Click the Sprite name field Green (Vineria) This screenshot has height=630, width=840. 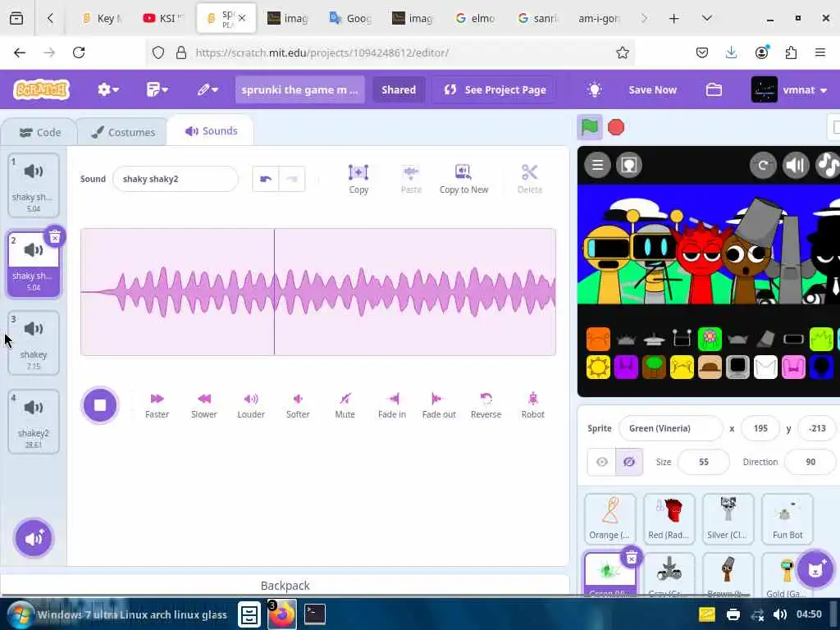(x=670, y=428)
